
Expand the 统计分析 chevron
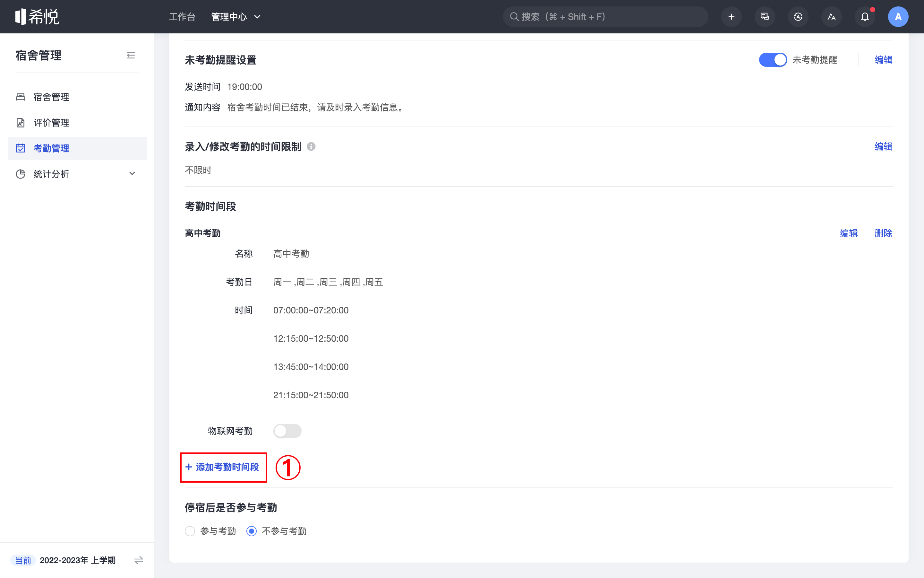[x=132, y=173]
